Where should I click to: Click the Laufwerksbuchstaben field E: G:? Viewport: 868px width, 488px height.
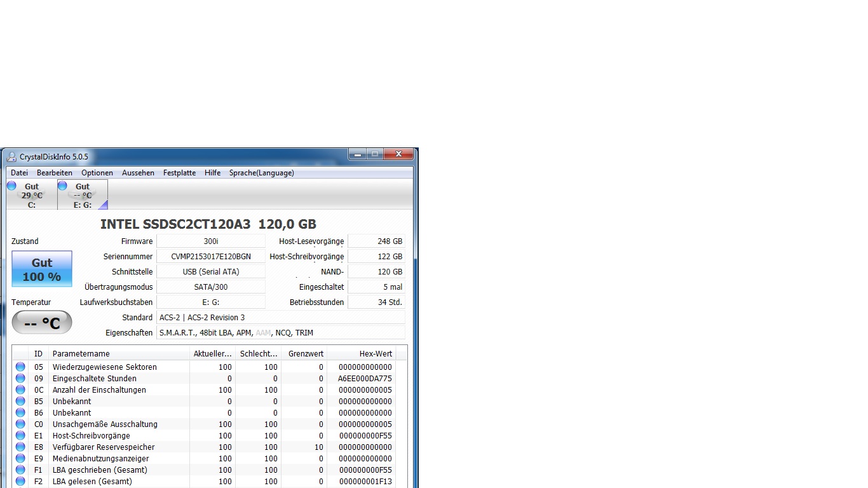[211, 302]
